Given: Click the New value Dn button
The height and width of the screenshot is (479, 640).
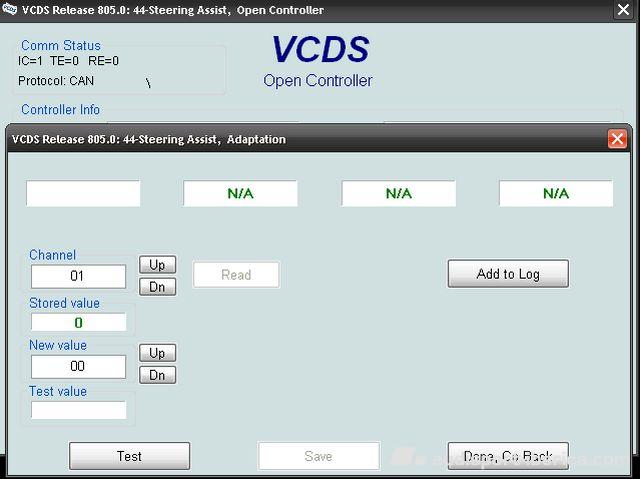Looking at the screenshot, I should click(158, 375).
